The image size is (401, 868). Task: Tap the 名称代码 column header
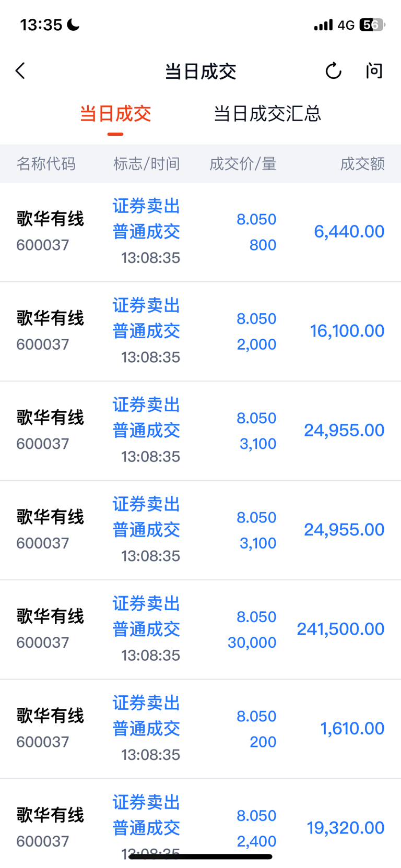tap(46, 164)
